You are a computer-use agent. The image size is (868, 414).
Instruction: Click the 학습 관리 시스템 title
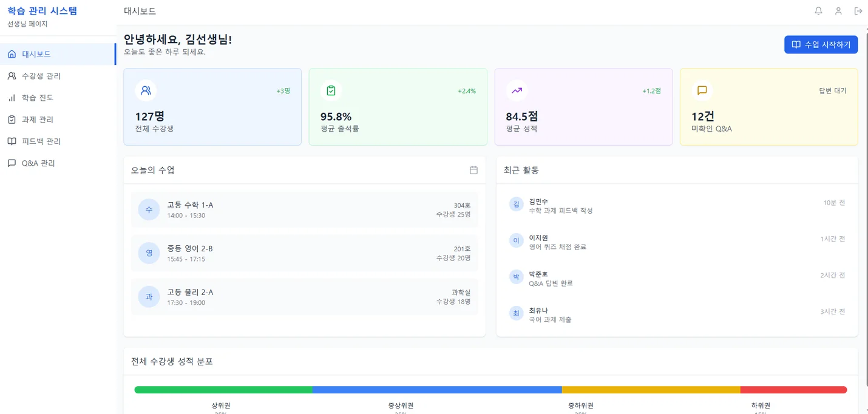coord(42,11)
